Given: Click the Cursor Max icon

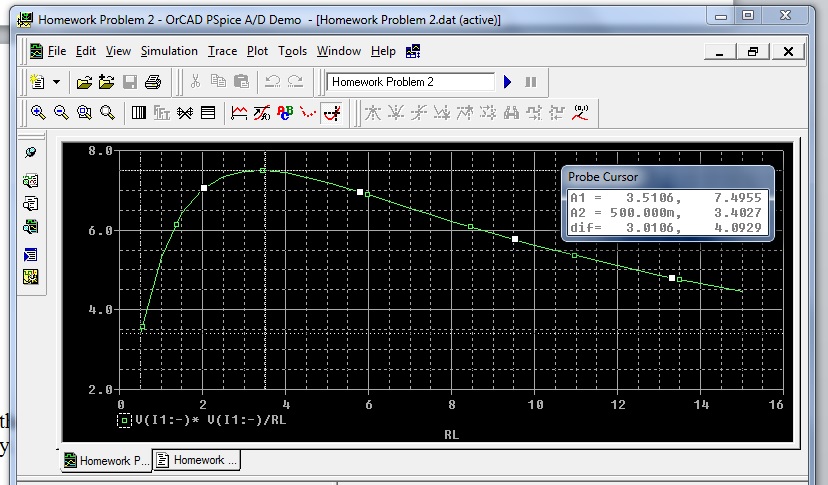Looking at the screenshot, I should click(x=465, y=113).
